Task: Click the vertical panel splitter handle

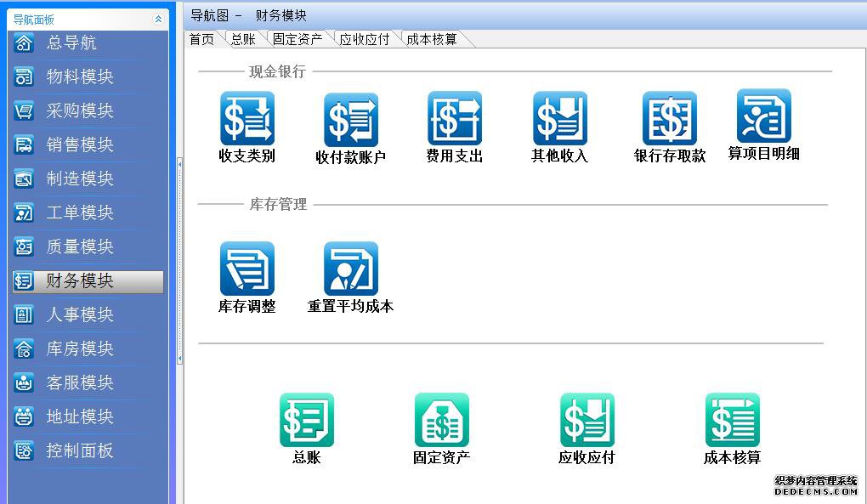Action: 179,261
